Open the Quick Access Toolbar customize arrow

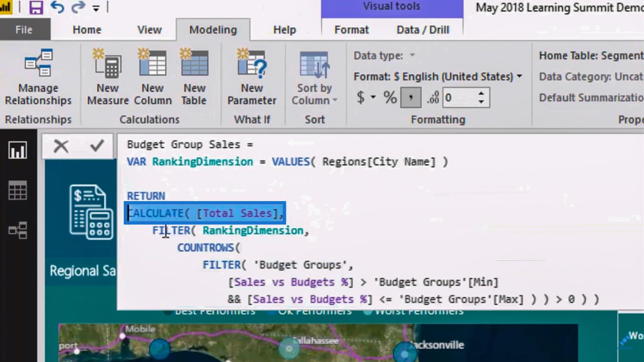coord(96,8)
